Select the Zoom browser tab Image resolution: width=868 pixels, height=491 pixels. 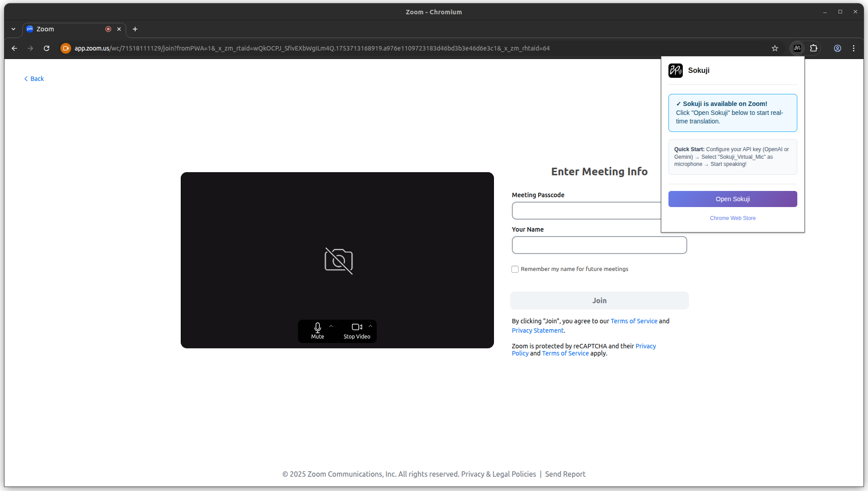pyautogui.click(x=74, y=29)
